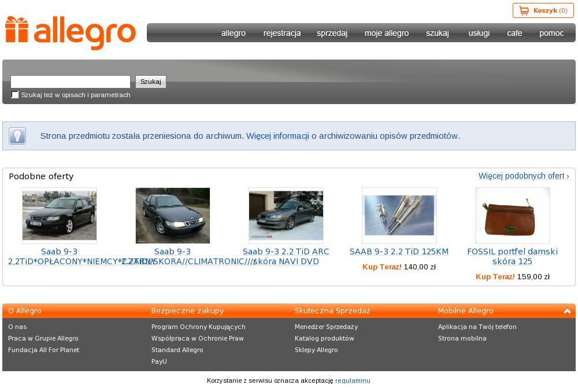Open SAAB 9-3 2.2 TiD 125KM offer link
This screenshot has height=392, width=578.
click(399, 252)
